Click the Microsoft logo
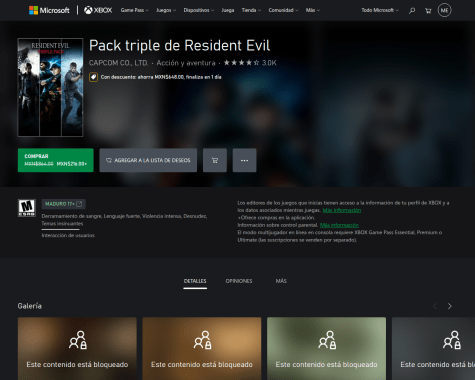The height and width of the screenshot is (380, 475). pos(49,10)
